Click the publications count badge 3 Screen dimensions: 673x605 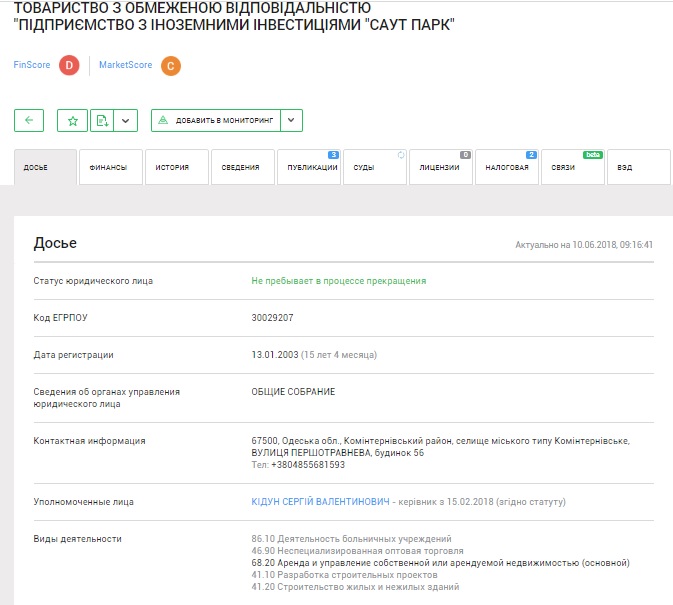(333, 155)
